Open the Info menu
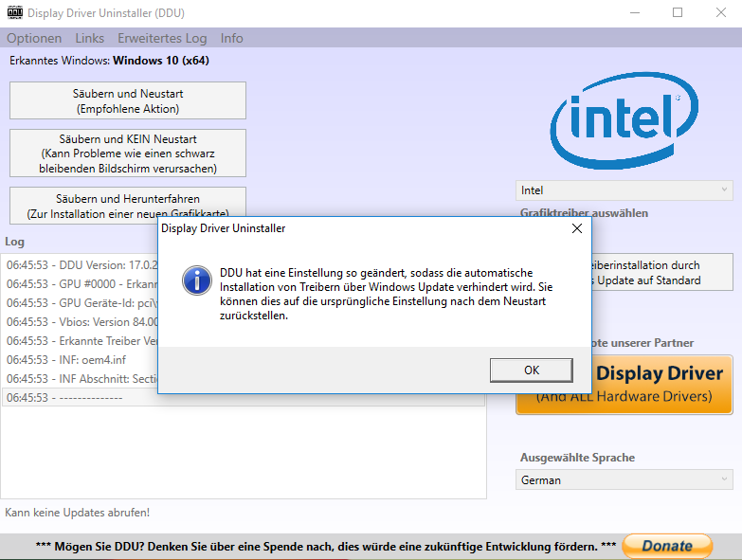The width and height of the screenshot is (742, 560). (x=231, y=38)
